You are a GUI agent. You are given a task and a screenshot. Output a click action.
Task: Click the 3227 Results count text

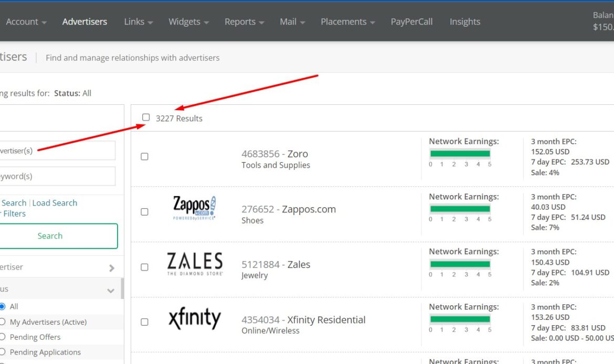(x=179, y=119)
